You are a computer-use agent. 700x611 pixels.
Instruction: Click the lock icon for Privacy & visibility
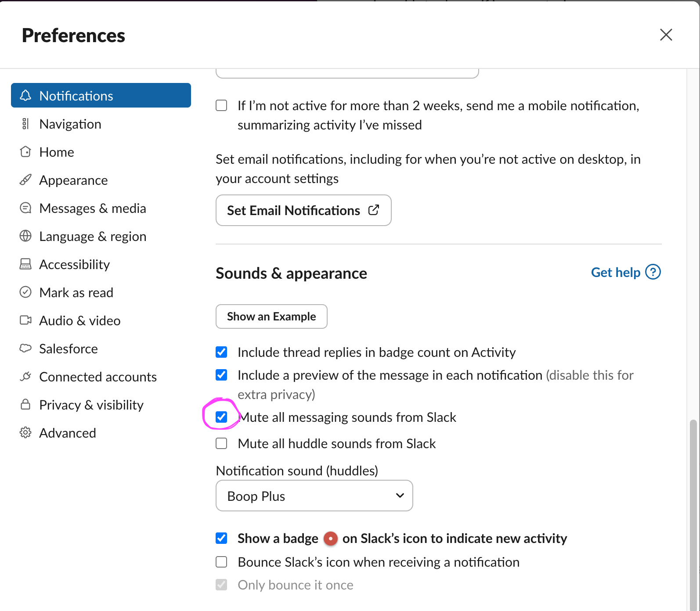(x=25, y=405)
